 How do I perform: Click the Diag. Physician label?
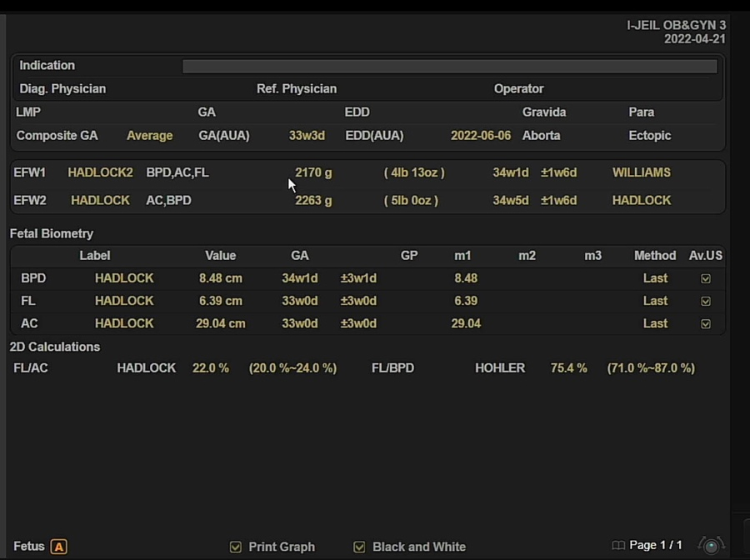coord(62,89)
